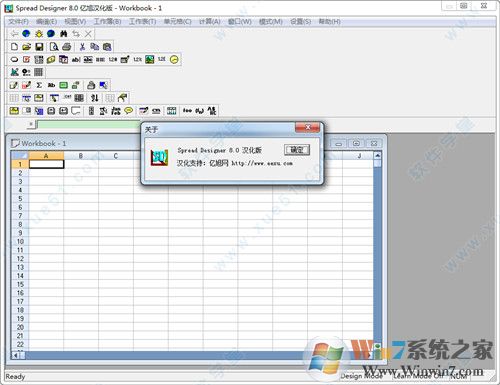Open the 模式(M) menu

(x=271, y=22)
